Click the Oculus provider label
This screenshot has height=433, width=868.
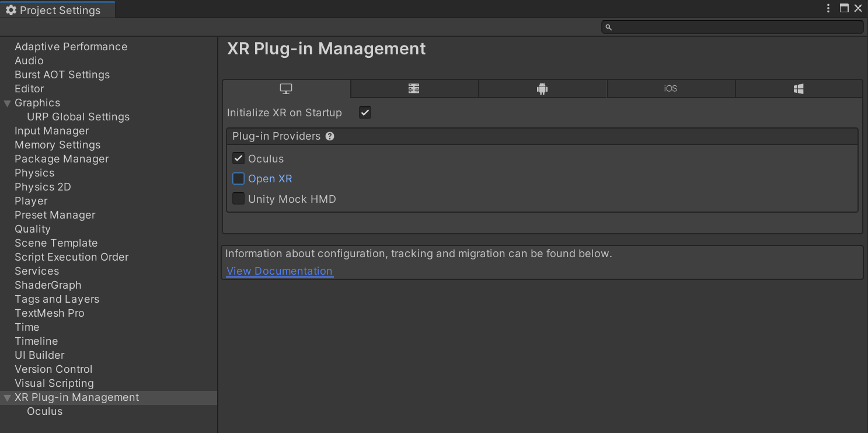click(x=266, y=159)
